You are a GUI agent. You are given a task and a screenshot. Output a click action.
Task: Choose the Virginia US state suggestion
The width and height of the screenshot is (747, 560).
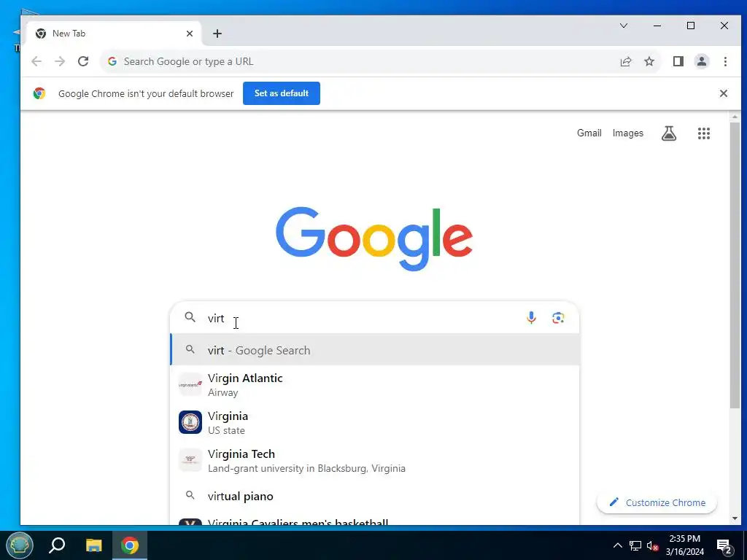pos(375,422)
